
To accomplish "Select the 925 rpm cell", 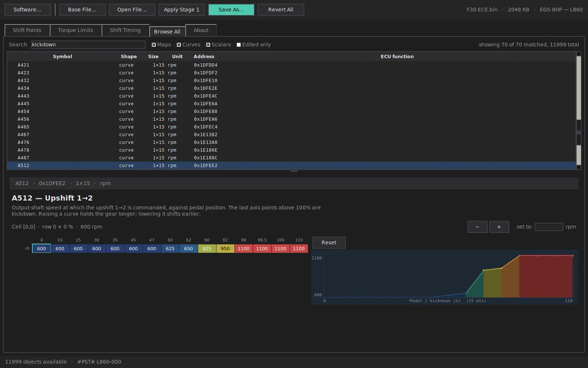I will [x=207, y=249].
